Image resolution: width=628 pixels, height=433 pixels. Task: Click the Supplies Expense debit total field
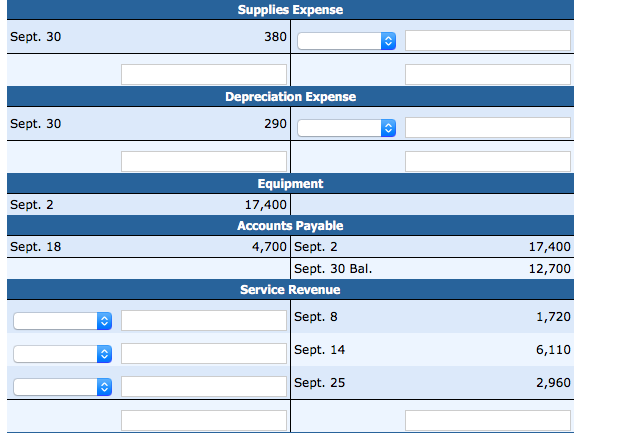(x=204, y=74)
